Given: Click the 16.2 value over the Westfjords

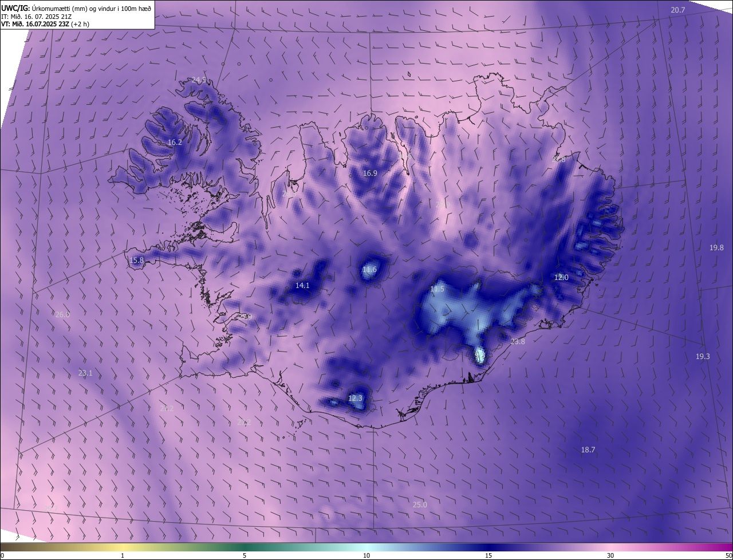Looking at the screenshot, I should (x=175, y=143).
